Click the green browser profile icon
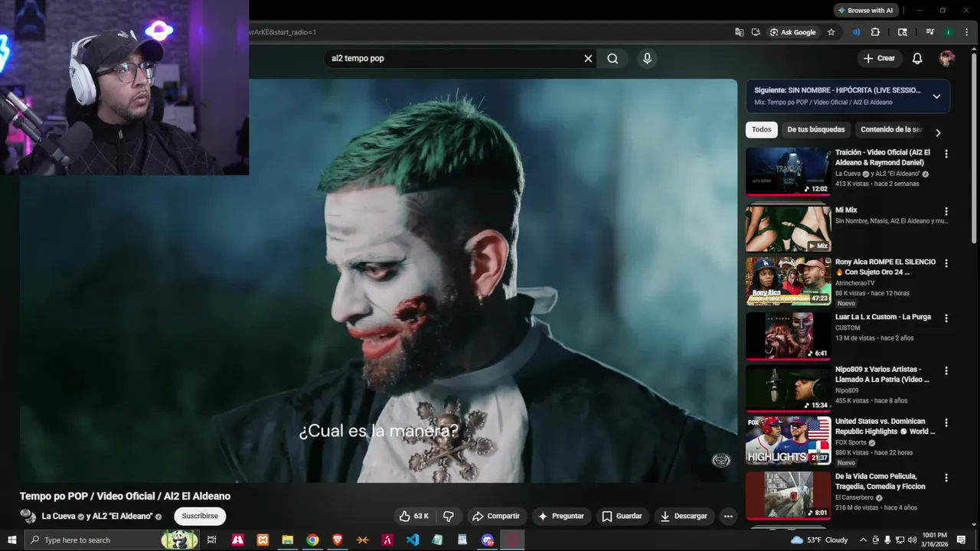 949,32
